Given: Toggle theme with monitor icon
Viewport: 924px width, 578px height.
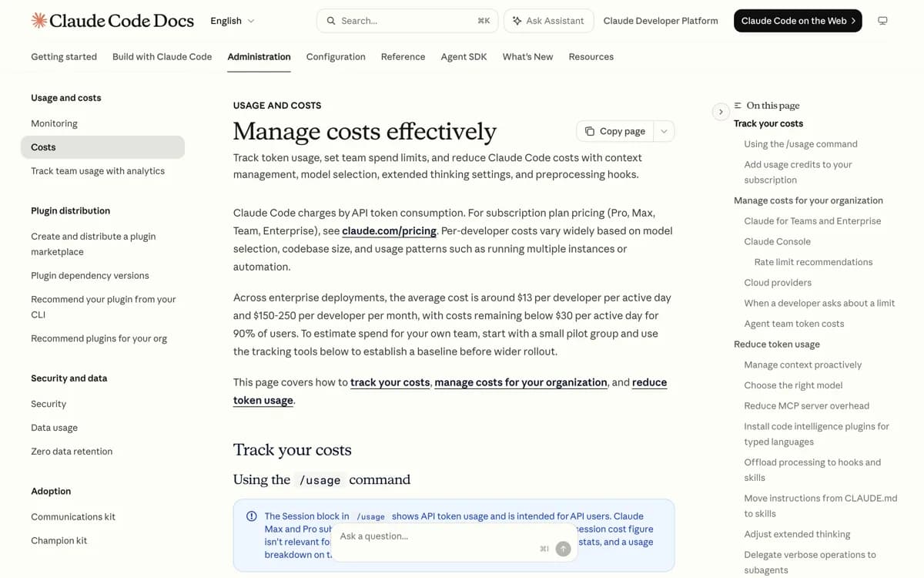Looking at the screenshot, I should (x=882, y=21).
